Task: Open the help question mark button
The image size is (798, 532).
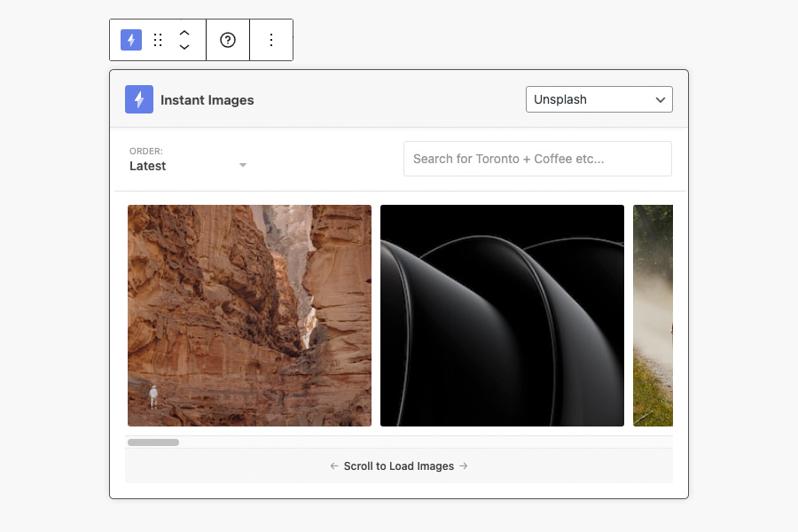Action: click(228, 40)
